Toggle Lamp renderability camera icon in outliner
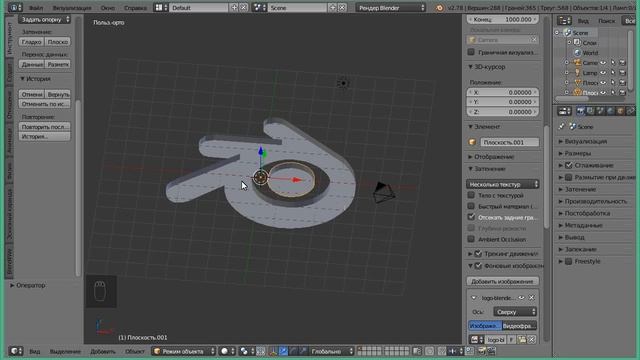 (x=622, y=73)
